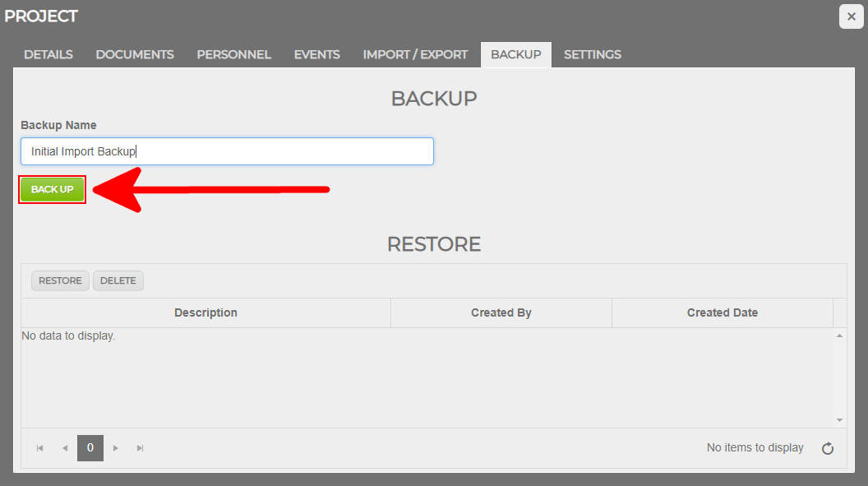Image resolution: width=868 pixels, height=486 pixels.
Task: Go to first page icon
Action: (39, 448)
